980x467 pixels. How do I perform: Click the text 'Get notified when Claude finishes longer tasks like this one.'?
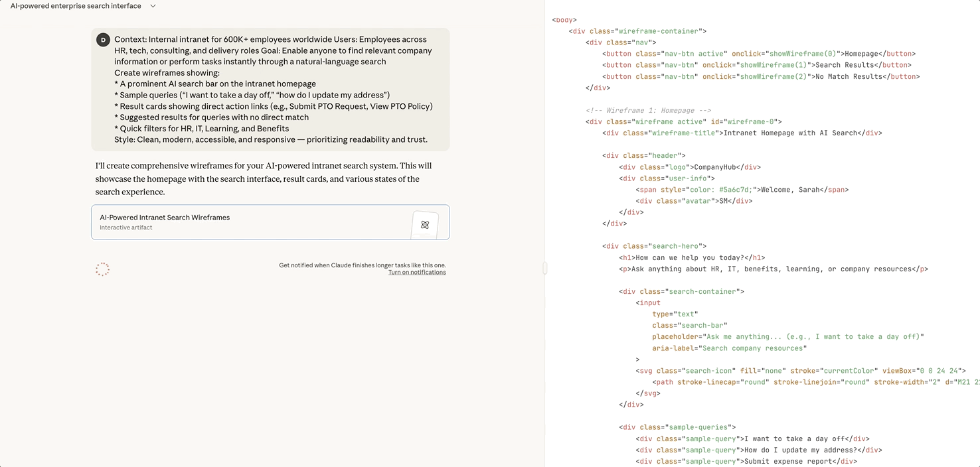(363, 265)
